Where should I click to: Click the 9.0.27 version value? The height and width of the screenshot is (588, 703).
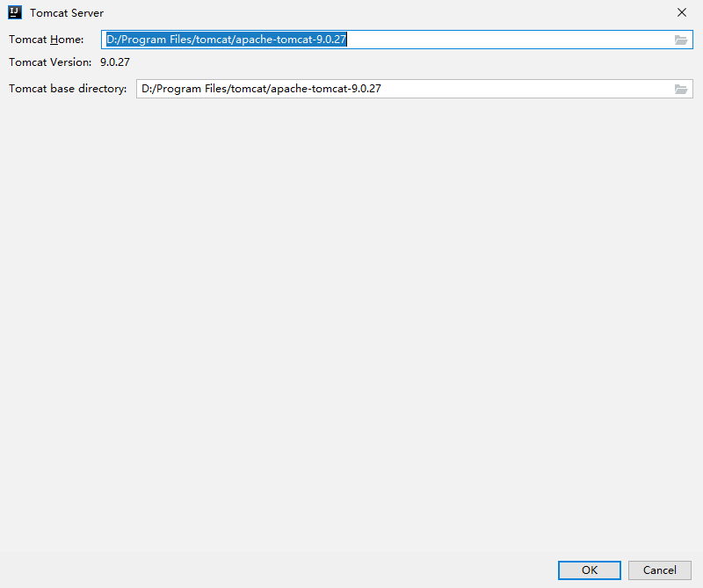pyautogui.click(x=115, y=62)
